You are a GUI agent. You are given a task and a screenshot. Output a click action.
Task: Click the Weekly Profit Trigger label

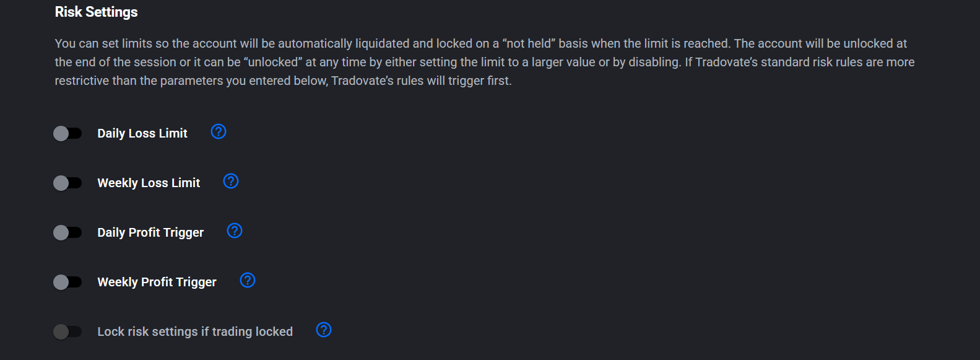(157, 281)
